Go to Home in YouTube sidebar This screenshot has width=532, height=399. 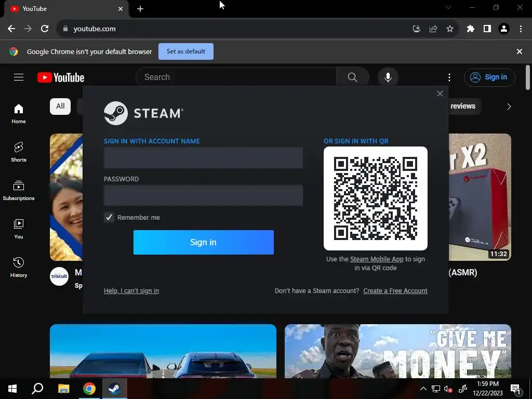(x=19, y=114)
